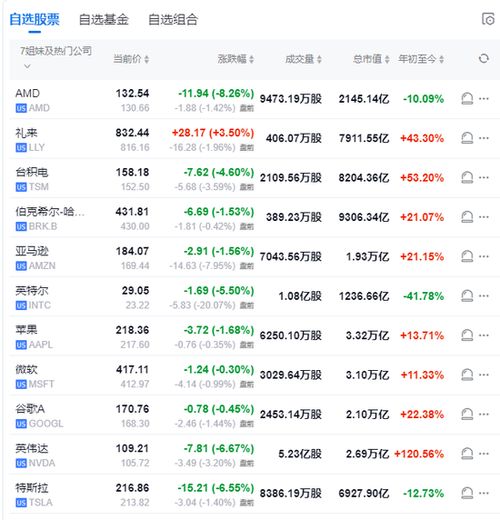Open more options for 苹果 row
Screen dimensions: 500x520
tap(484, 335)
